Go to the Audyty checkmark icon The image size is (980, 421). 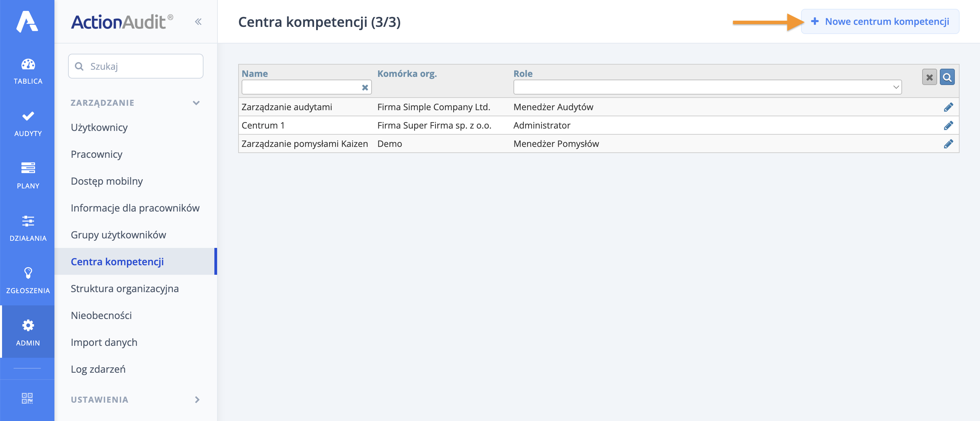[28, 116]
